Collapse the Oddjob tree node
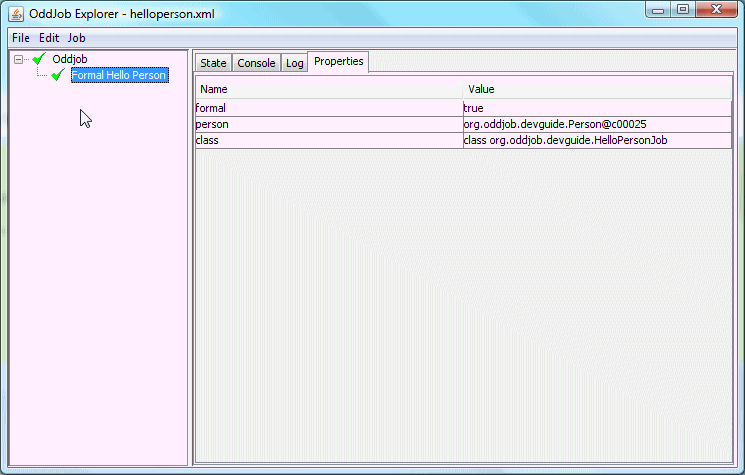Screen dimensions: 745x475 pos(19,59)
